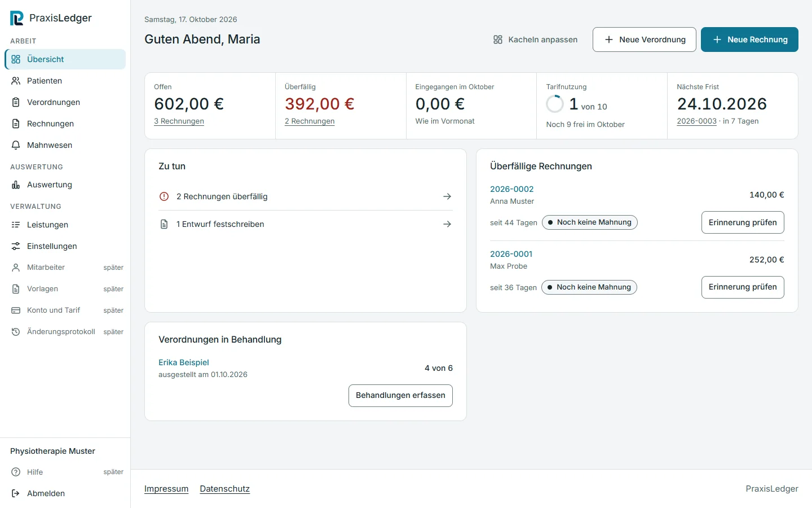
Task: Open the 2 Rechnungen link under Überfällig
Action: pyautogui.click(x=310, y=121)
